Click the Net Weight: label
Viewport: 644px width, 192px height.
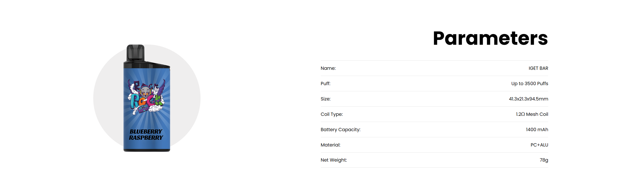[334, 160]
